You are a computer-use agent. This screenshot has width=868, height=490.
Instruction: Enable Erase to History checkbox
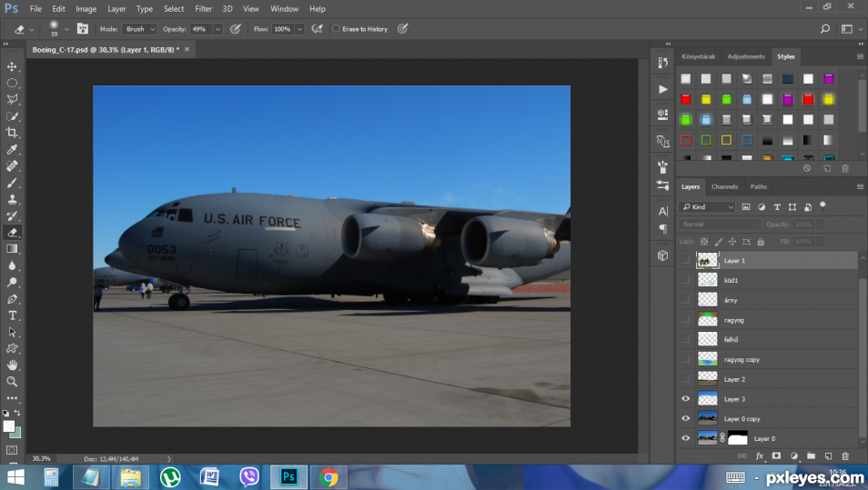[x=336, y=29]
